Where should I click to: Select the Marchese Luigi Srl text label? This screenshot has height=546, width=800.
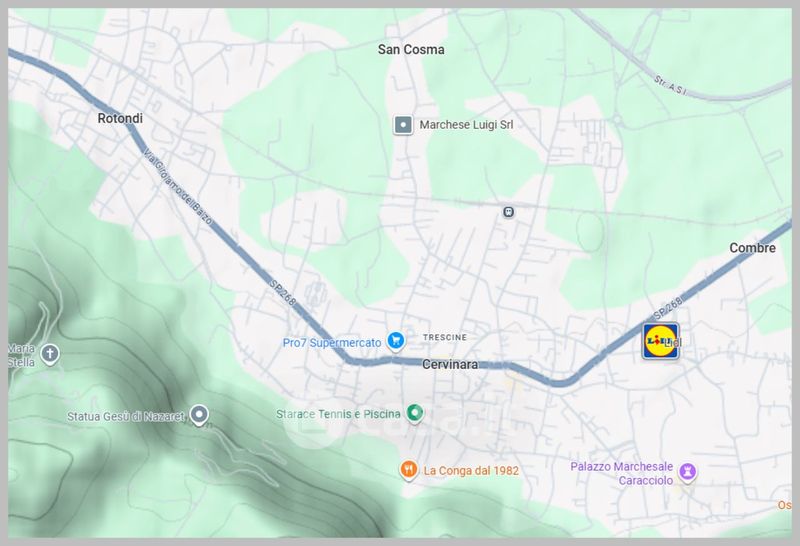pyautogui.click(x=466, y=125)
